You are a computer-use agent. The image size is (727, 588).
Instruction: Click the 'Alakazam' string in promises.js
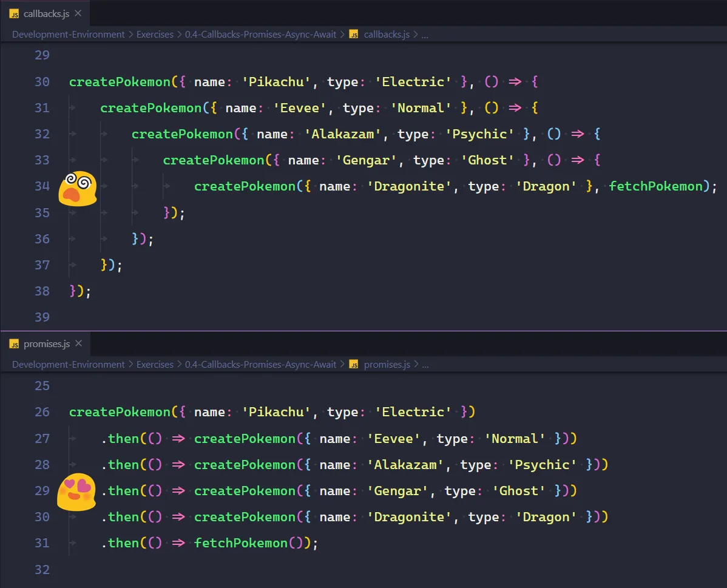pyautogui.click(x=405, y=465)
